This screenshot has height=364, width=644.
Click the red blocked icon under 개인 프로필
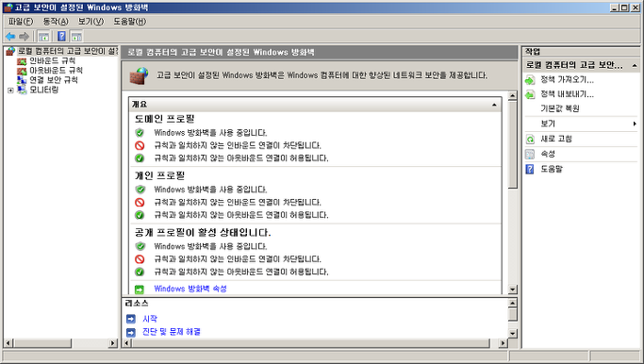point(140,202)
